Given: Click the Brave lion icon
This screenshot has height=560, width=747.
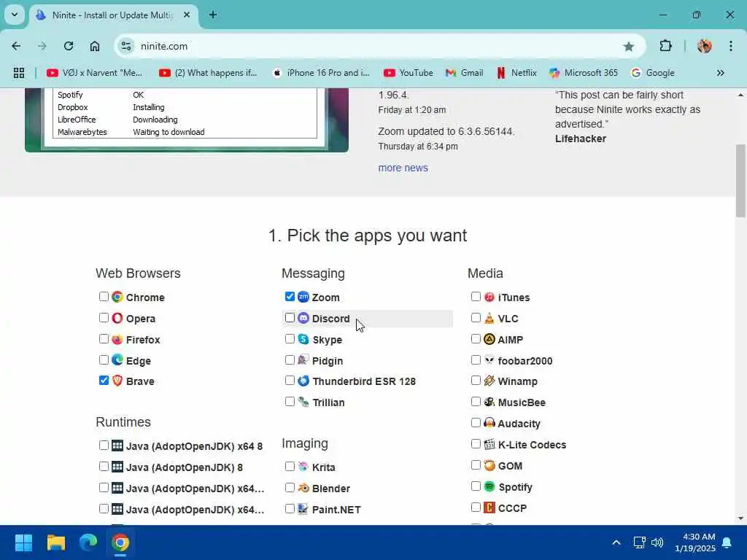Looking at the screenshot, I should 117,381.
